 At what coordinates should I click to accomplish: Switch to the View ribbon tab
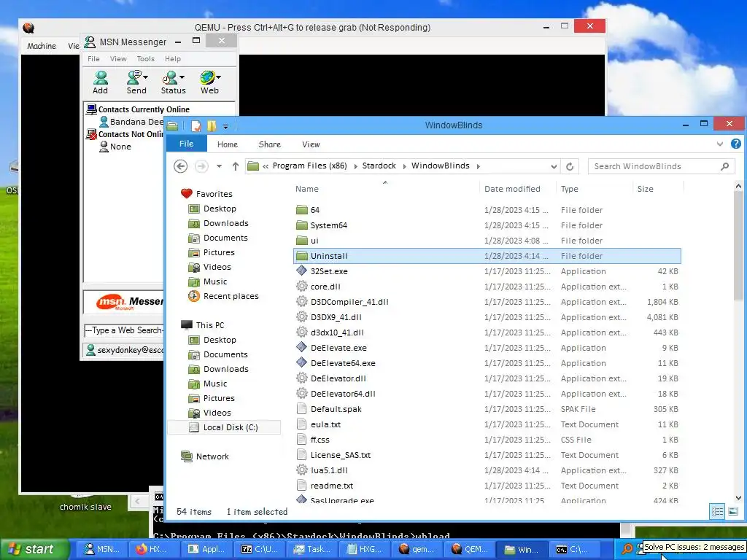311,144
